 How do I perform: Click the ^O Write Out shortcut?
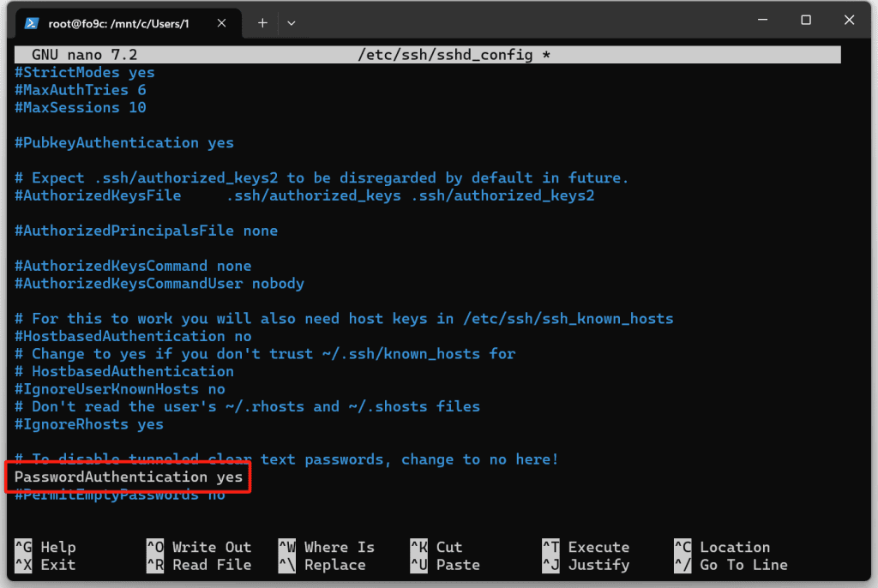click(199, 547)
